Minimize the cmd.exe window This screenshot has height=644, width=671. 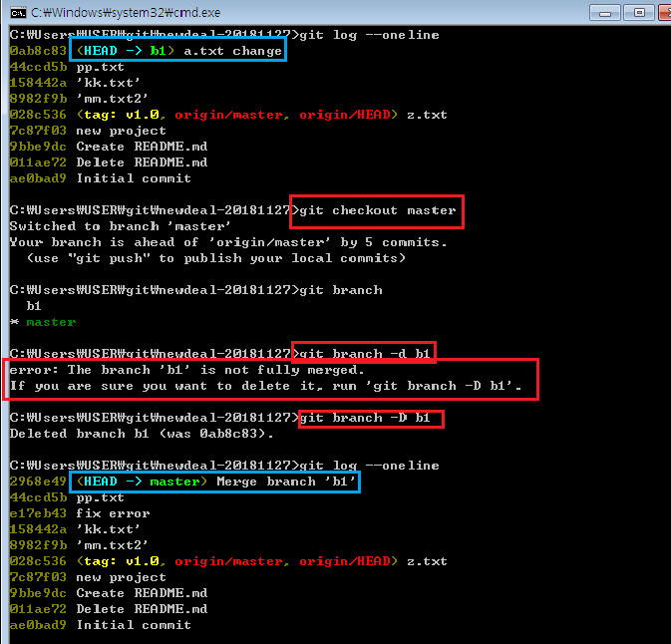coord(604,13)
